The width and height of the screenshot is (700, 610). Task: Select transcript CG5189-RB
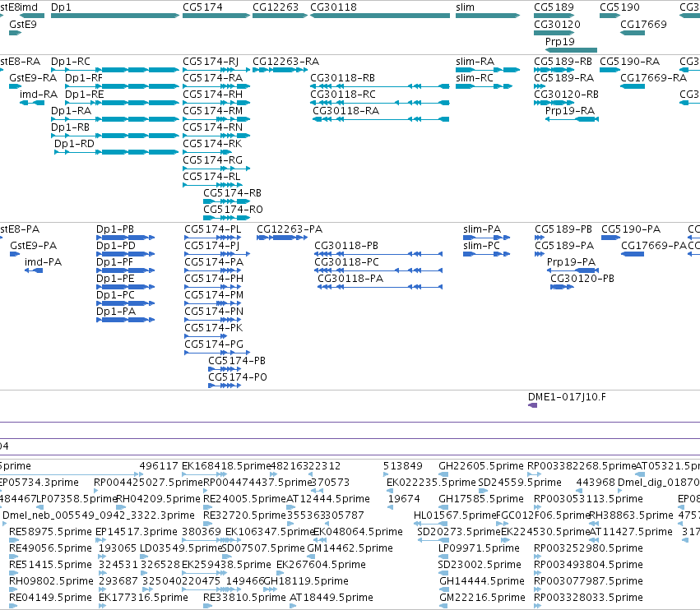coord(554,70)
